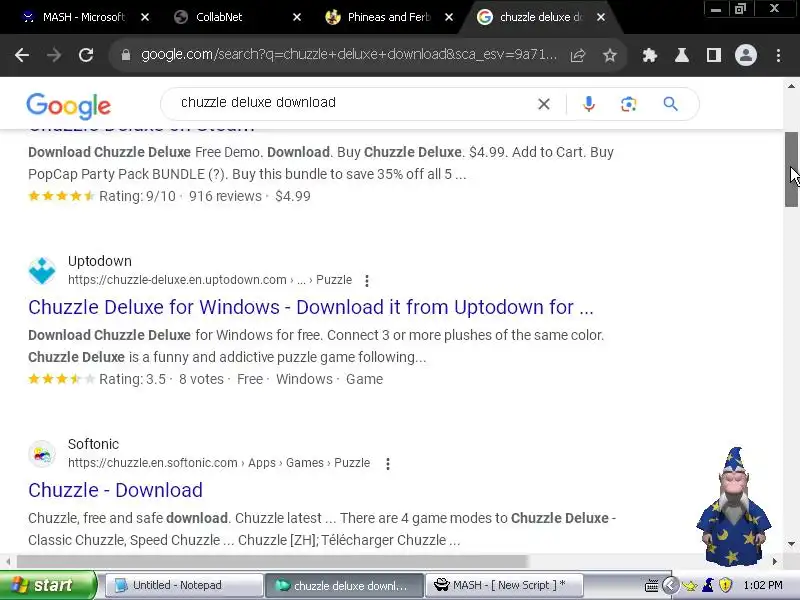
Task: Click the scroll up arrow
Action: (791, 86)
